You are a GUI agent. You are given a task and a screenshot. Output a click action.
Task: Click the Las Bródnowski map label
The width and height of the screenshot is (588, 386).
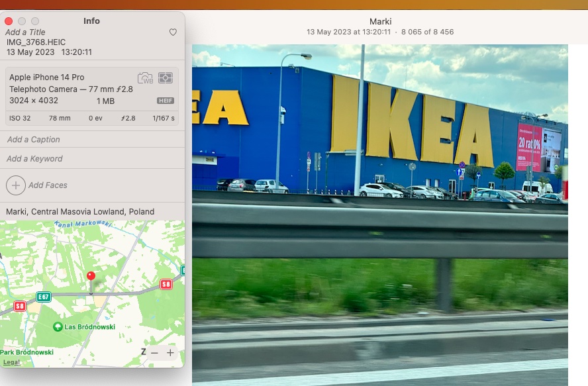89,326
